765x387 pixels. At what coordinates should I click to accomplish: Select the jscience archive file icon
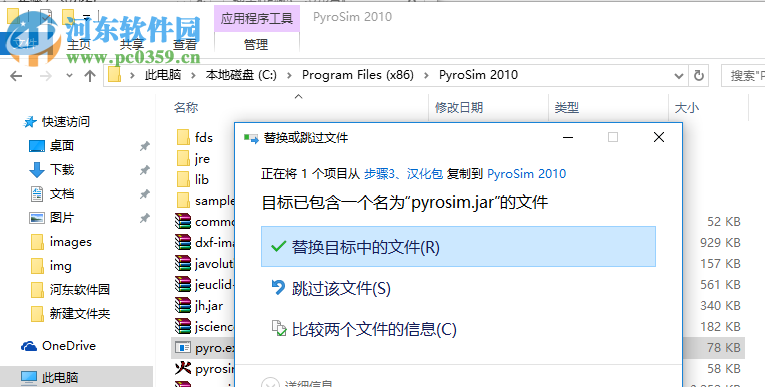tap(183, 326)
